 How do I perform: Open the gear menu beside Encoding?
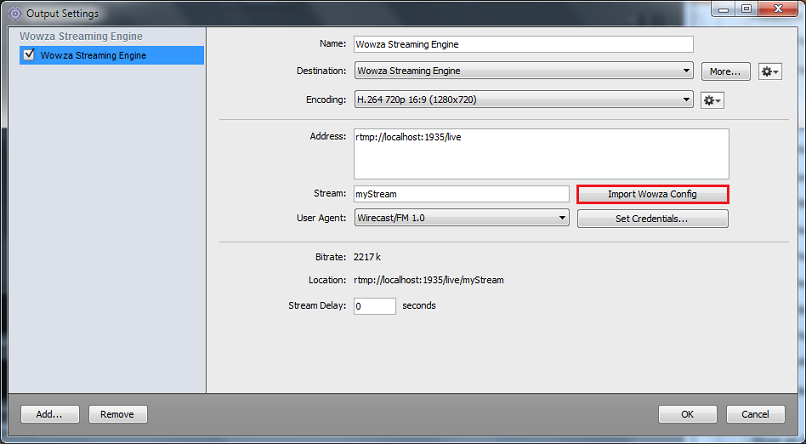point(712,100)
